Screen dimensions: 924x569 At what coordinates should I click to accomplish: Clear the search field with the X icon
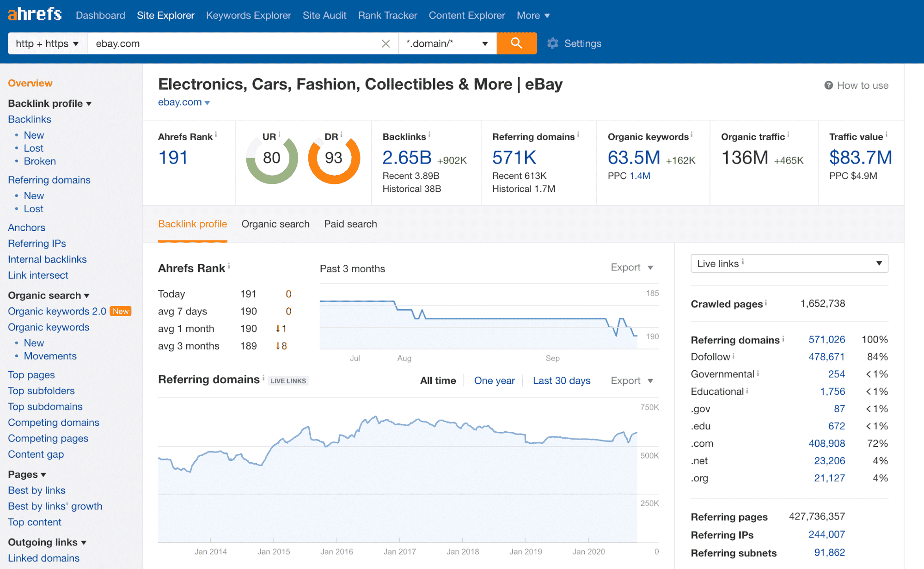tap(386, 43)
